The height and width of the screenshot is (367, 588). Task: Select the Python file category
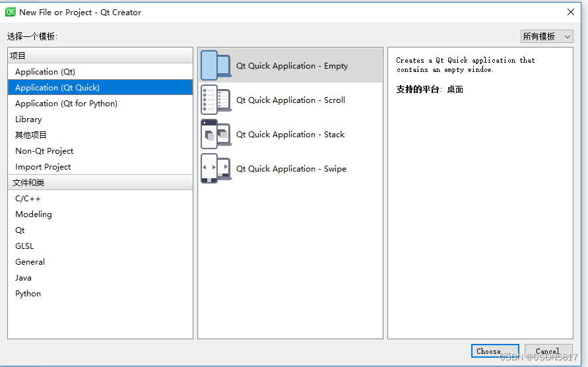[x=100, y=294]
